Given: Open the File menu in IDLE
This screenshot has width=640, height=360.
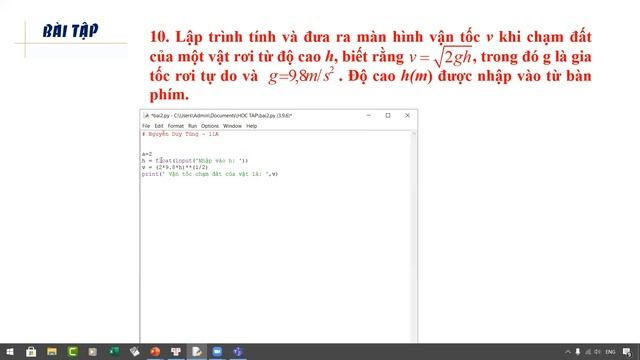Looking at the screenshot, I should 146,126.
